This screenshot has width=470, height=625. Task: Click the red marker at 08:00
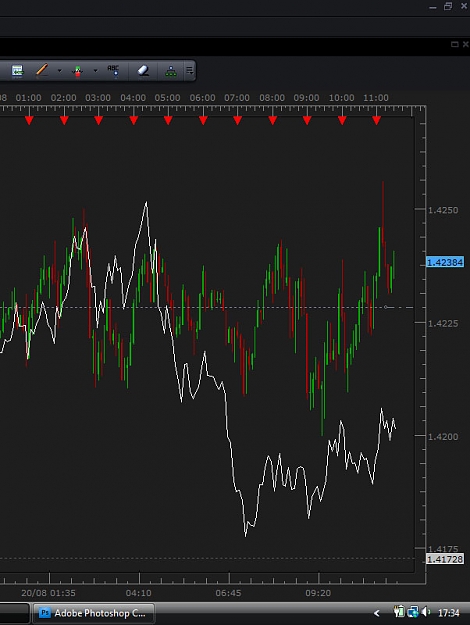click(272, 120)
